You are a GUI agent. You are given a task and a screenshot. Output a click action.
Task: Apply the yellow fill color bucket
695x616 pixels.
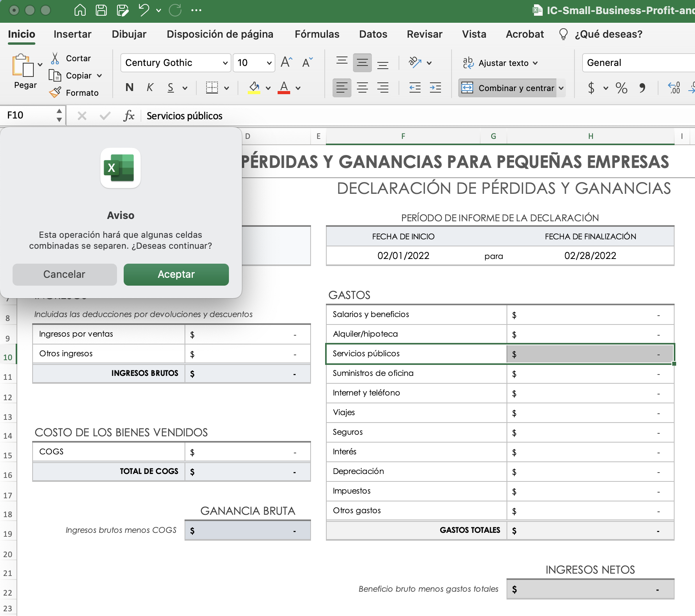(254, 87)
